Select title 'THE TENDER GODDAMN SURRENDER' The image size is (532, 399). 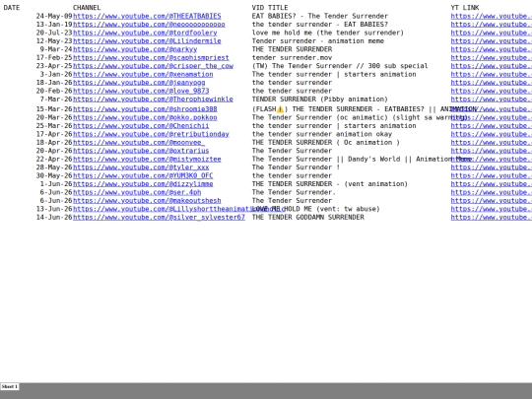point(308,217)
